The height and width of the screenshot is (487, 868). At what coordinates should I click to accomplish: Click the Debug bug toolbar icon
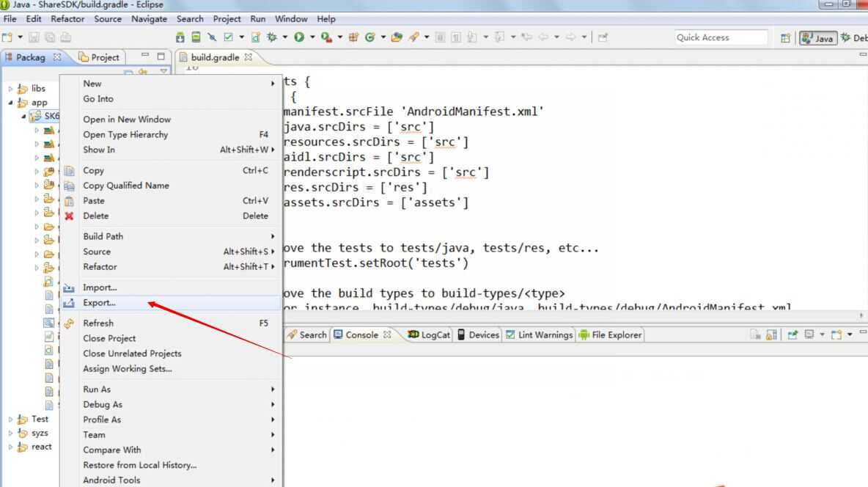click(x=272, y=37)
